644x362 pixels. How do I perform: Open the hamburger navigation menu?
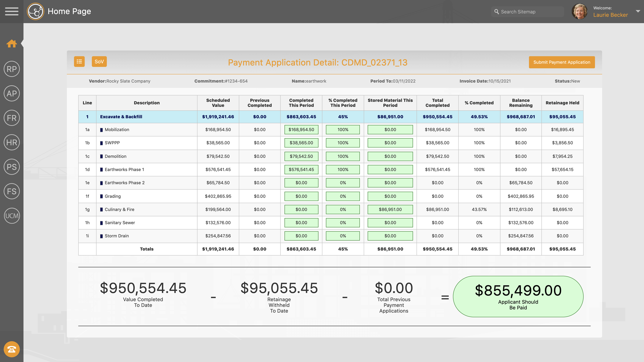tap(12, 11)
